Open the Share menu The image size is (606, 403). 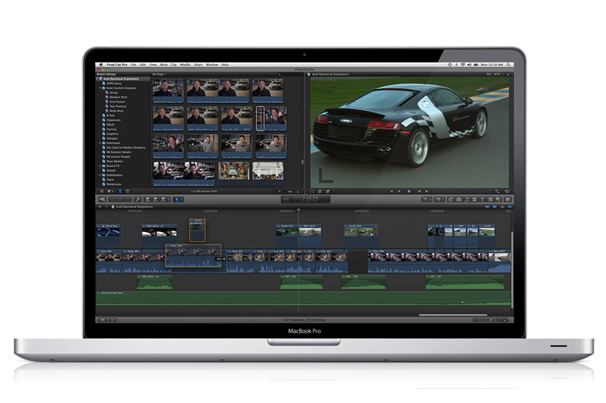tap(198, 65)
